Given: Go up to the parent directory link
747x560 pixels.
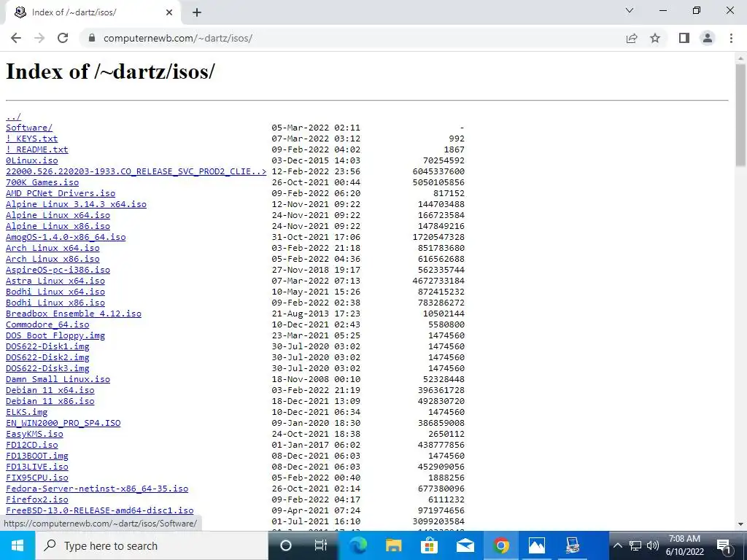Looking at the screenshot, I should (x=13, y=117).
